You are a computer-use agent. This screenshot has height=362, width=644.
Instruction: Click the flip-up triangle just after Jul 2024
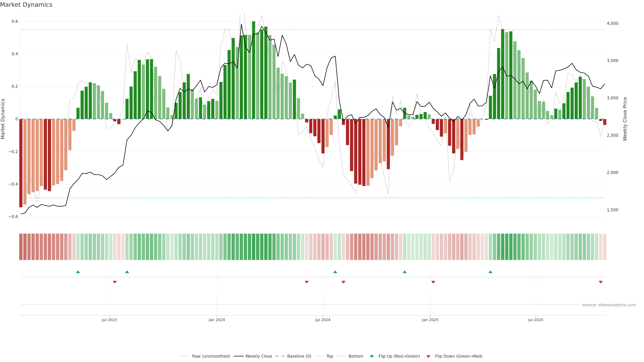tap(335, 272)
